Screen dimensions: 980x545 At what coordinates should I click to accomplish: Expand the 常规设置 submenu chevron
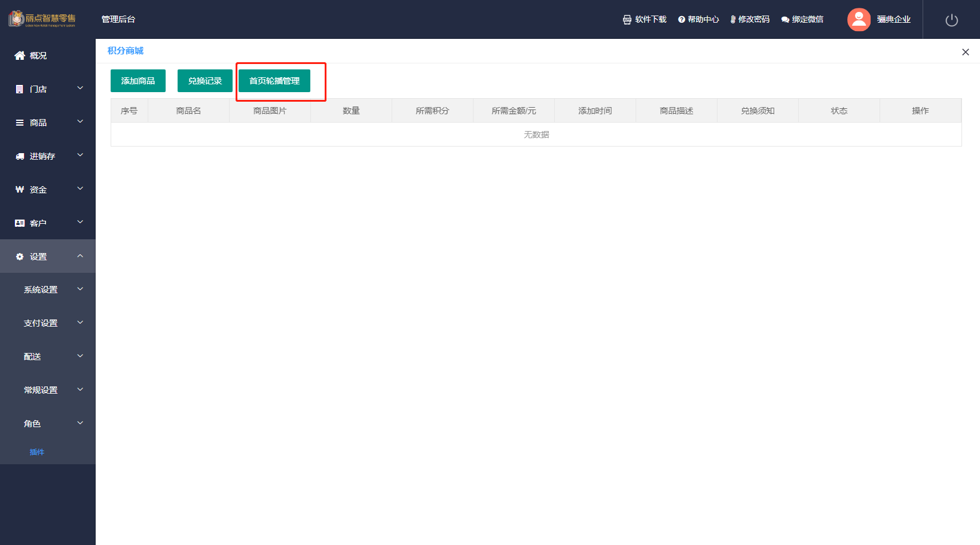click(80, 390)
